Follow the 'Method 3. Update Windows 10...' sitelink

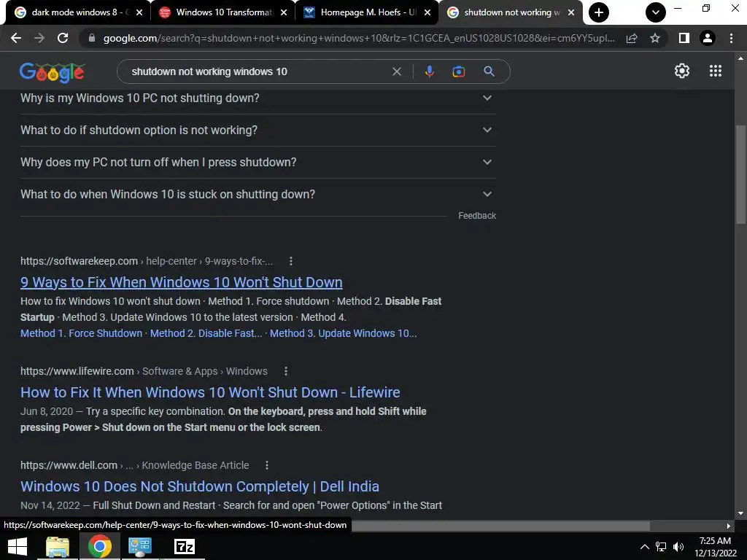click(343, 333)
